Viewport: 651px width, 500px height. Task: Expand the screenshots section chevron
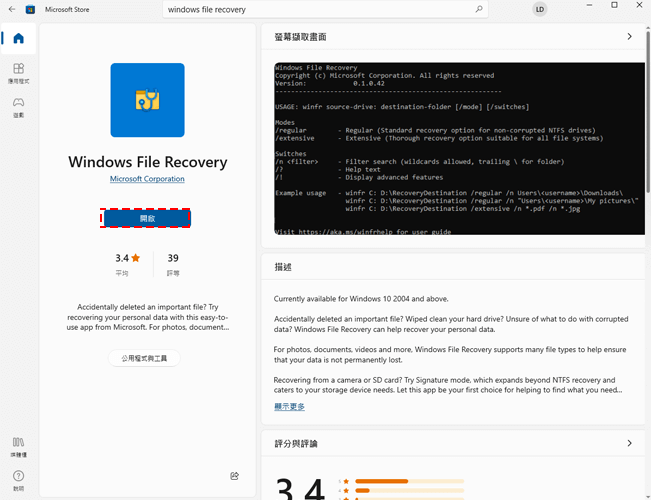629,37
